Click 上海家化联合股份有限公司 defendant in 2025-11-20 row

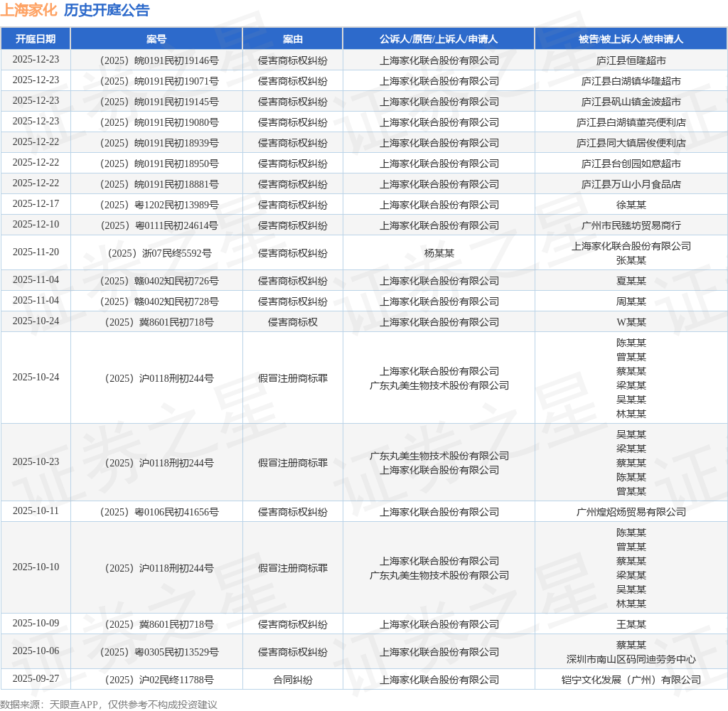[631, 246]
